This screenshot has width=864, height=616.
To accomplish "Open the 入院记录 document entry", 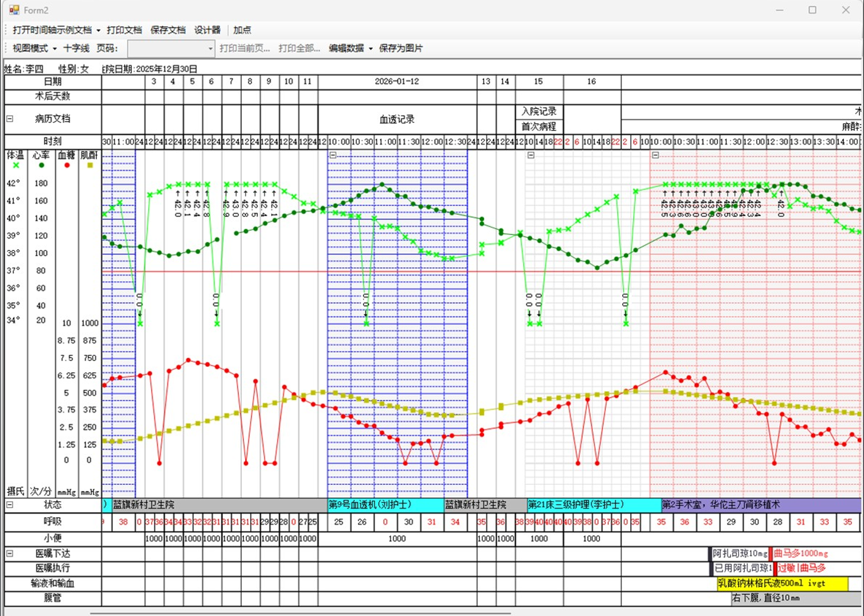I will coord(539,112).
